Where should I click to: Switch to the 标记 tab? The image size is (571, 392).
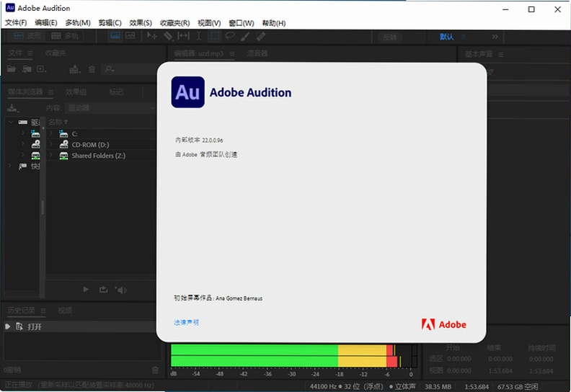pyautogui.click(x=116, y=92)
